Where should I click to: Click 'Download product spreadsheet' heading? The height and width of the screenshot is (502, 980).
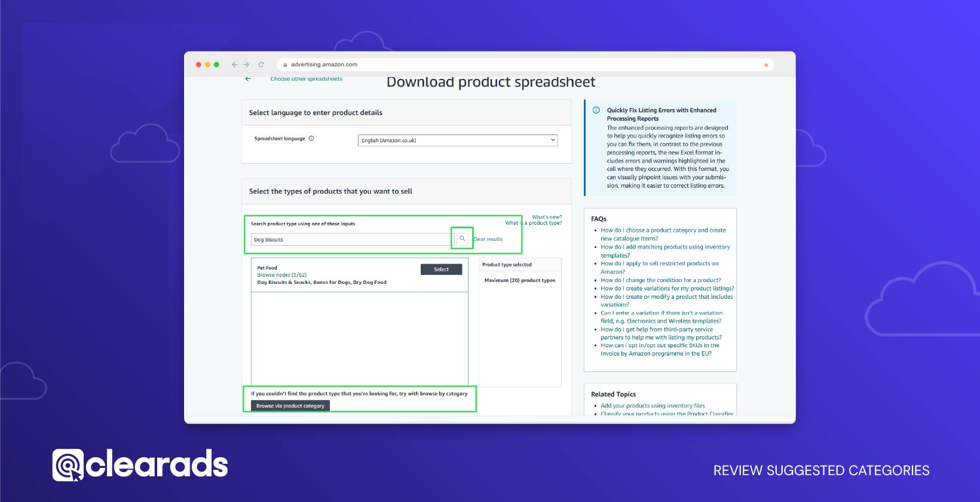491,82
